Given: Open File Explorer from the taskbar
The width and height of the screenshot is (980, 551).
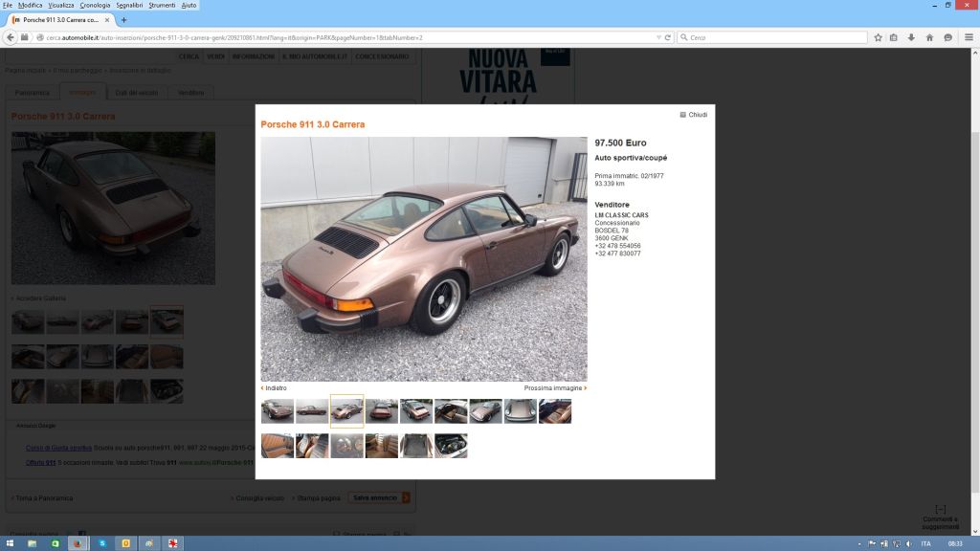Looking at the screenshot, I should point(32,543).
